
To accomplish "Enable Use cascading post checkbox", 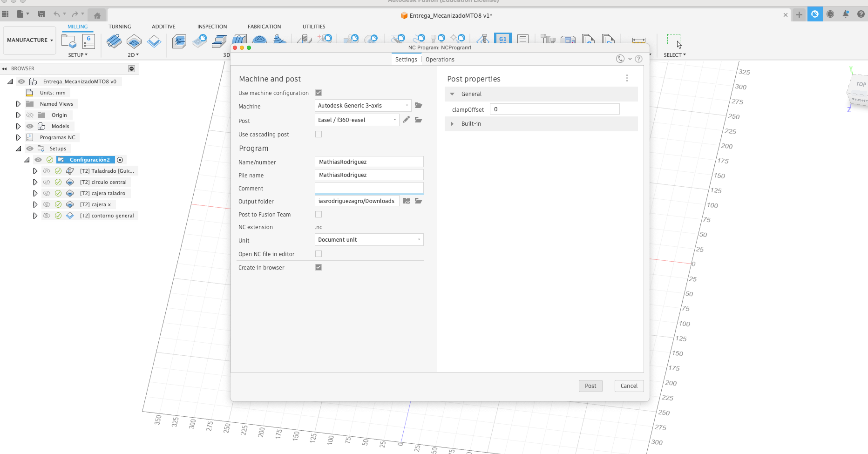I will point(319,134).
